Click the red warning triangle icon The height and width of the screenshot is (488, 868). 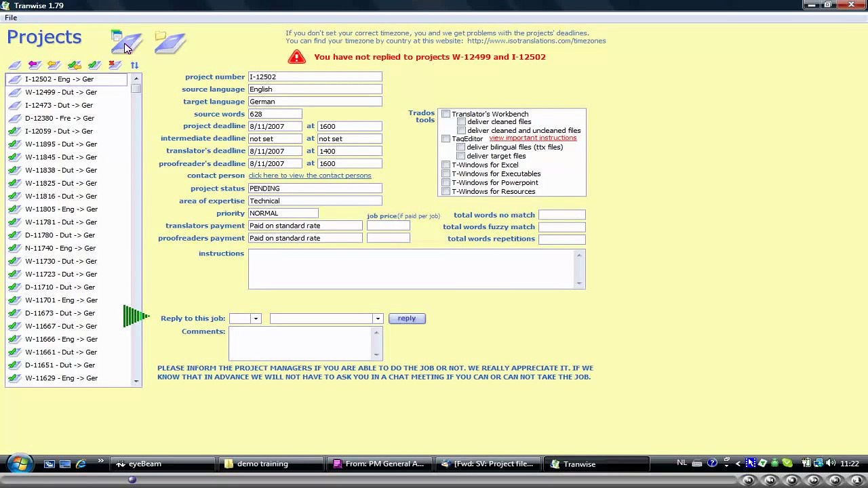[296, 57]
